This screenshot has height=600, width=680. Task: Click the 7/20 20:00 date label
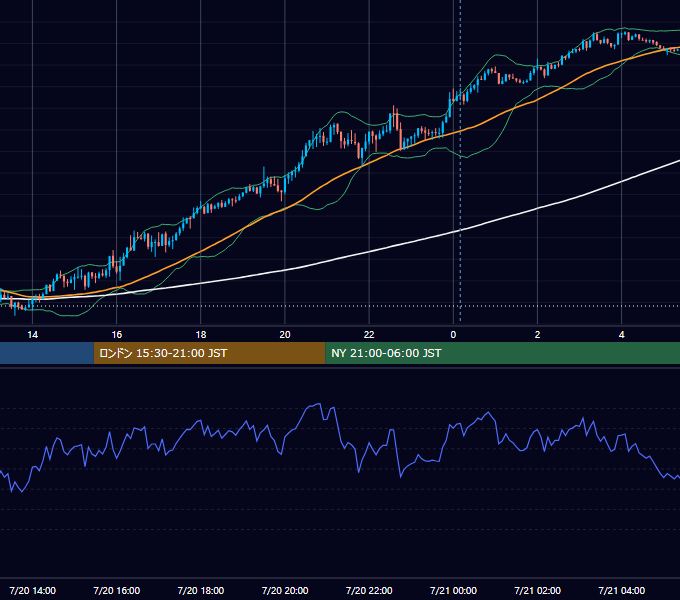[285, 590]
